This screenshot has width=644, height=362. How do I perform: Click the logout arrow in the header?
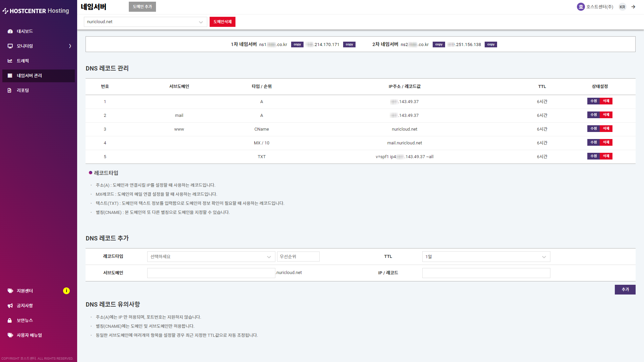[x=634, y=6]
